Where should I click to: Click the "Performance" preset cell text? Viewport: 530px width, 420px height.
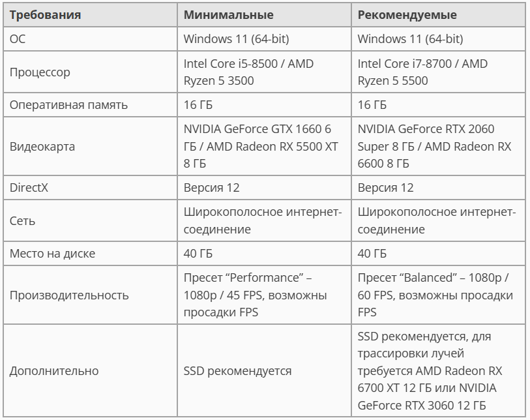tap(255, 295)
